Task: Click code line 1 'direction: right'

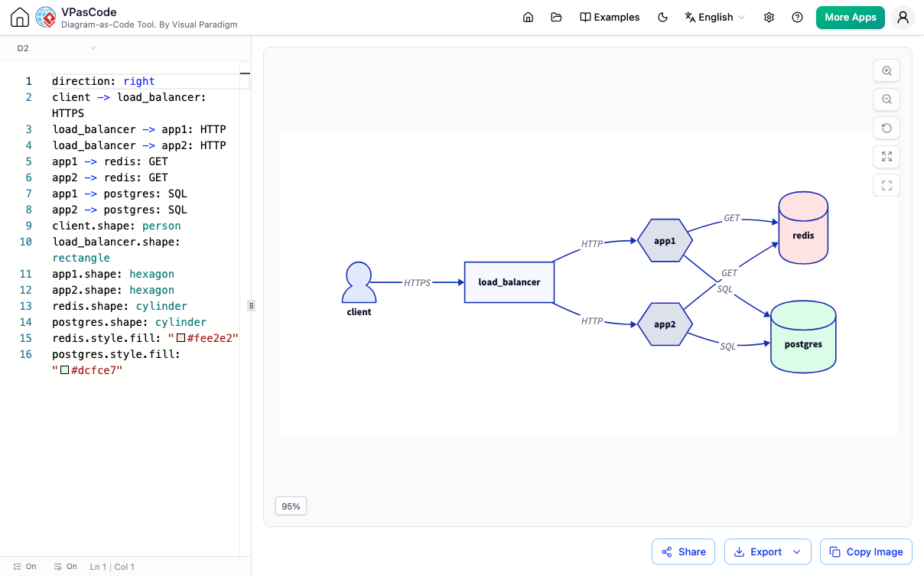Action: [103, 81]
